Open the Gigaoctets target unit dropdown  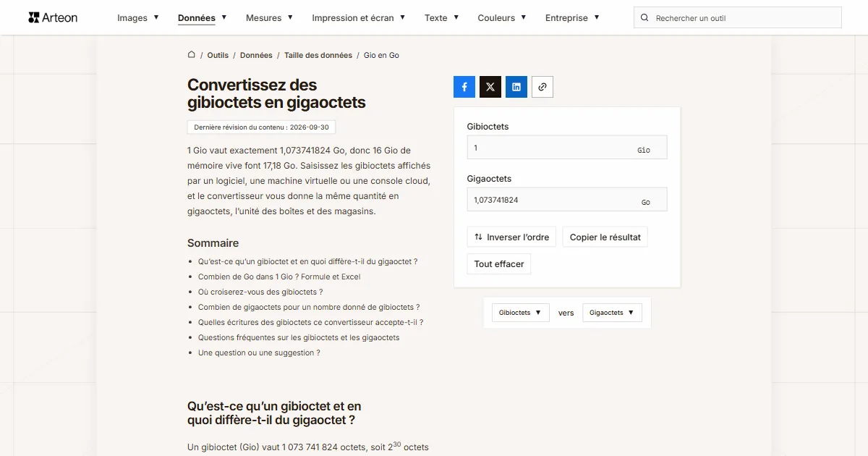[612, 313]
